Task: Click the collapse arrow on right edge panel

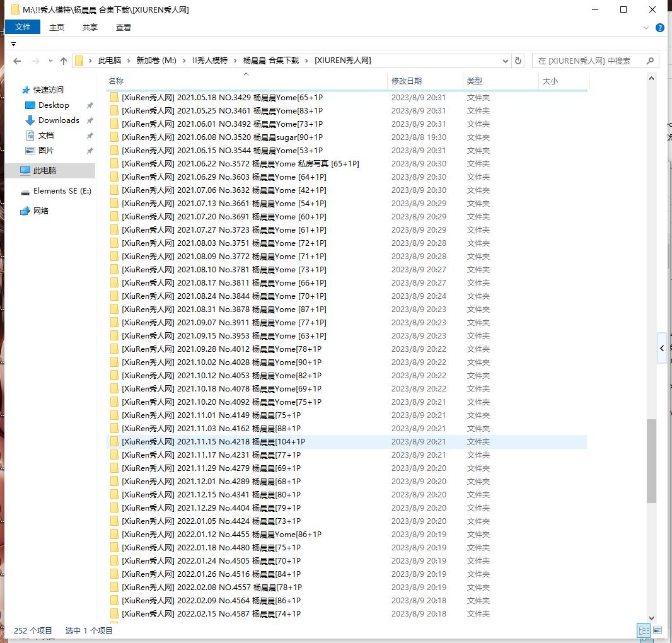Action: pyautogui.click(x=662, y=348)
